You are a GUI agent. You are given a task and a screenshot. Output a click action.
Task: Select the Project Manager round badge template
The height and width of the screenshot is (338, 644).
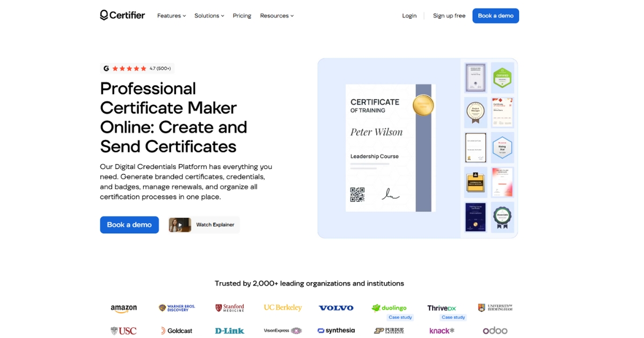coord(475,112)
